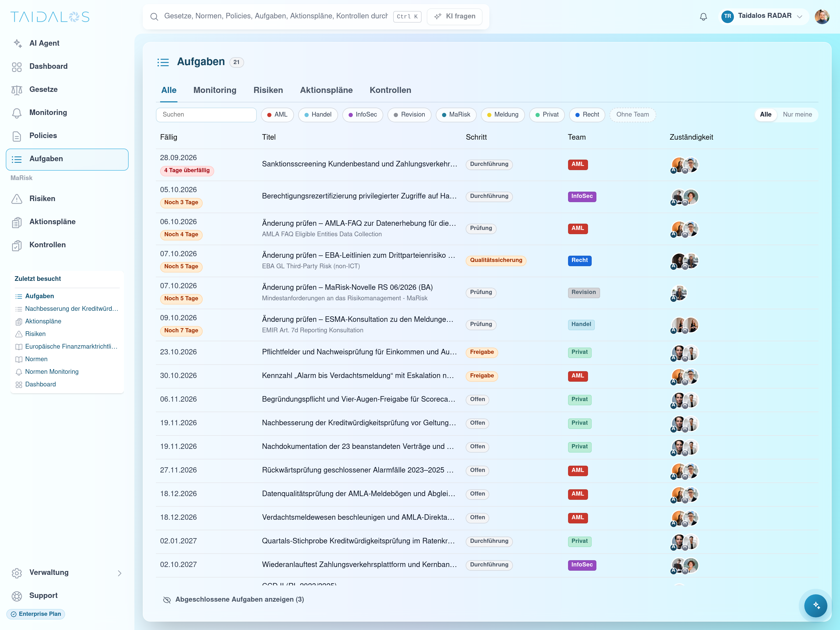This screenshot has height=630, width=840.
Task: Click the user profile photo top right
Action: pos(822,16)
